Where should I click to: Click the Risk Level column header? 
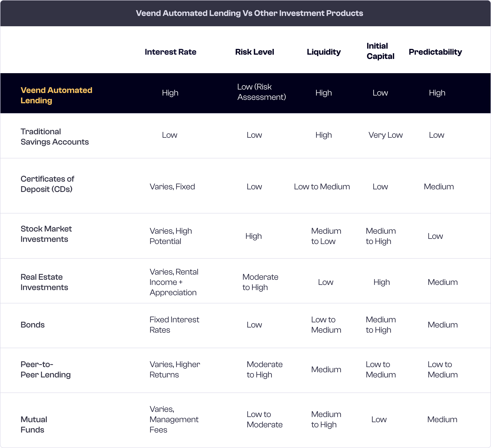255,52
